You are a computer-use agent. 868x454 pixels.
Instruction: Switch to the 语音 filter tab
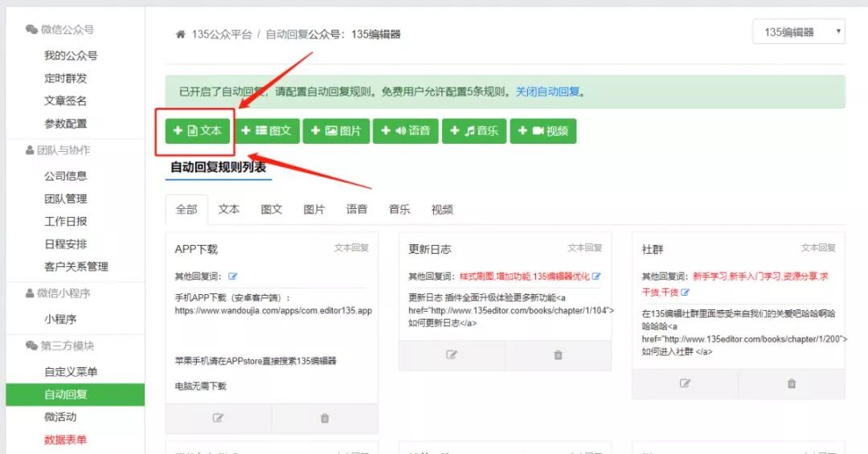click(x=357, y=209)
